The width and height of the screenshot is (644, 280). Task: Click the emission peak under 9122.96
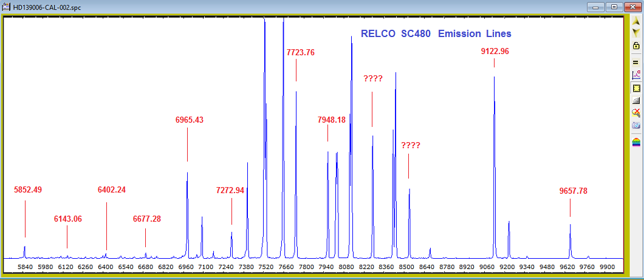pyautogui.click(x=494, y=166)
